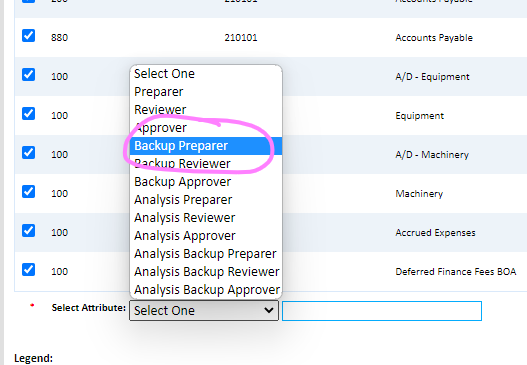The width and height of the screenshot is (527, 365).
Task: Select Analysis Backup Preparer option
Action: click(x=206, y=254)
